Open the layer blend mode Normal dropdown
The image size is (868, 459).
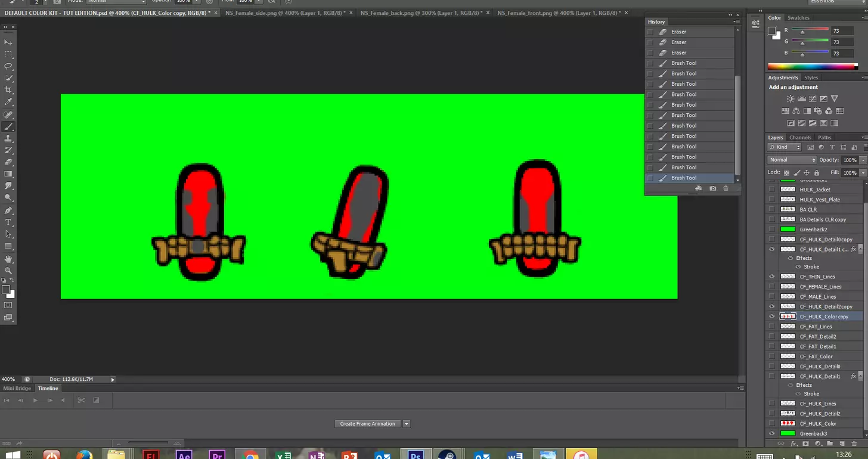click(792, 160)
